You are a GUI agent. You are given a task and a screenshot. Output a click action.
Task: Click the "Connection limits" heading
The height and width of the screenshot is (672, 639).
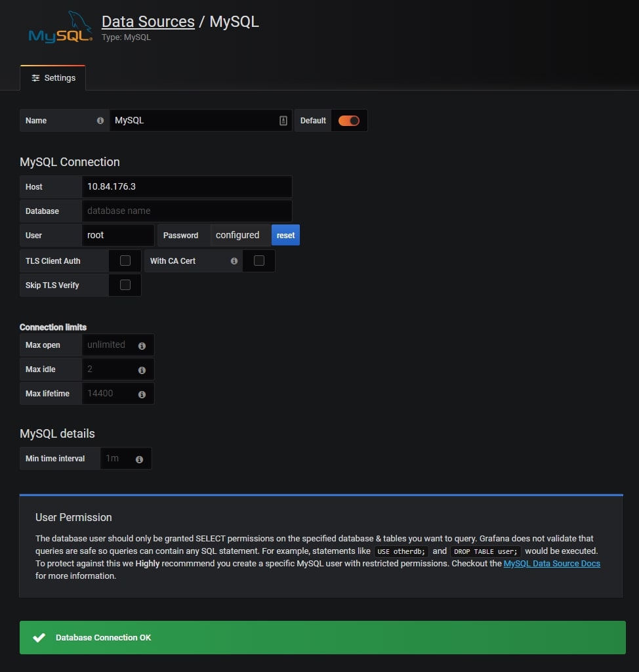pos(53,327)
